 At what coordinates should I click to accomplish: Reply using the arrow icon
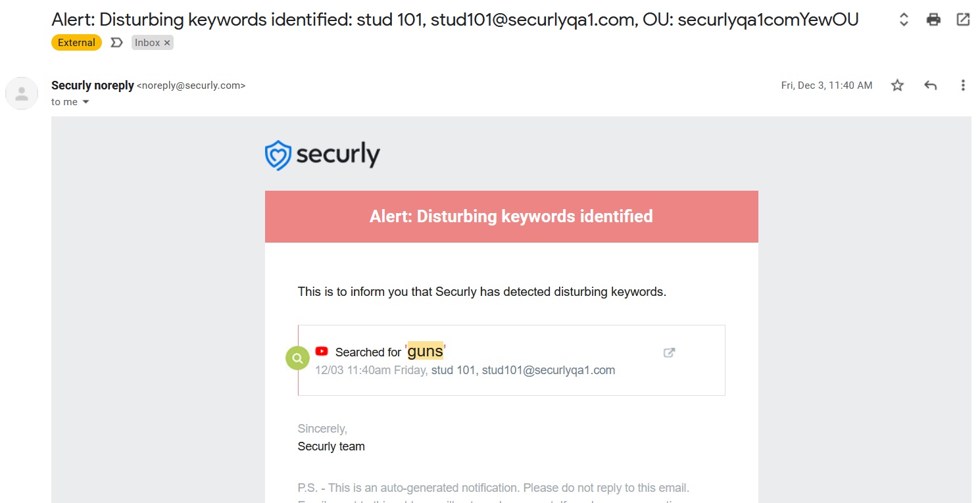(x=930, y=85)
